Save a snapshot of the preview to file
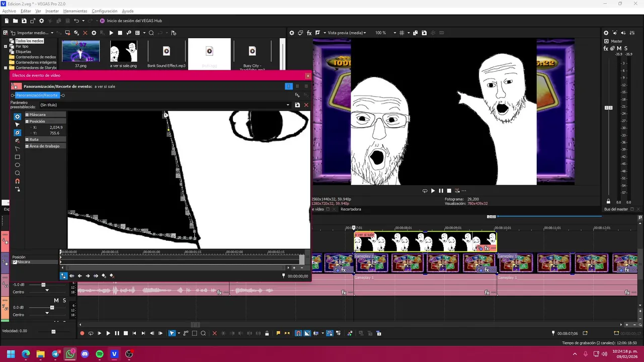This screenshot has height=362, width=644. tap(424, 33)
